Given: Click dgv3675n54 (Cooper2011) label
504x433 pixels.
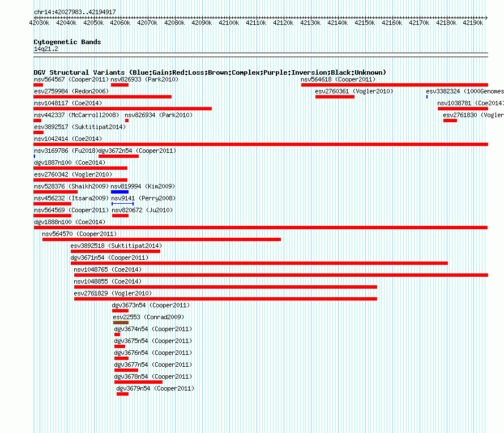Looking at the screenshot, I should 153,341.
